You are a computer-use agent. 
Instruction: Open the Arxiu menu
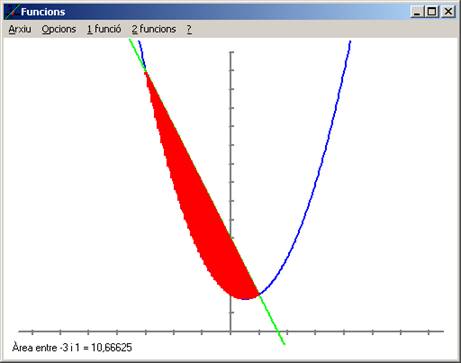point(20,29)
